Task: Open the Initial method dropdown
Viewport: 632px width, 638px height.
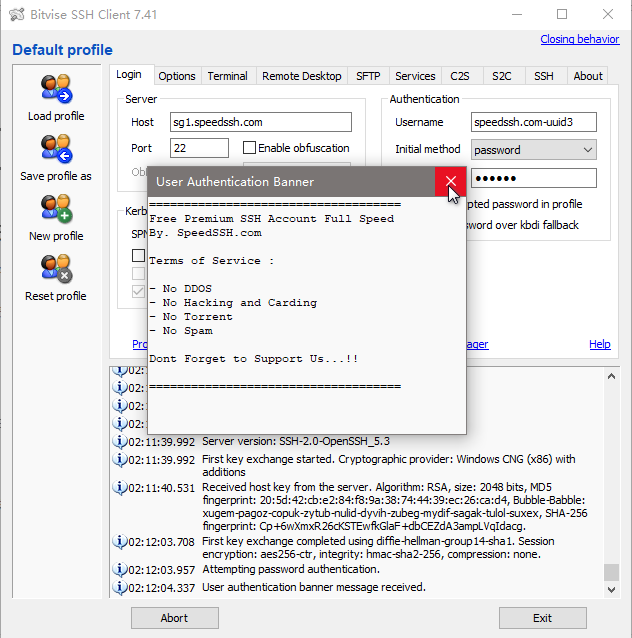Action: 534,150
